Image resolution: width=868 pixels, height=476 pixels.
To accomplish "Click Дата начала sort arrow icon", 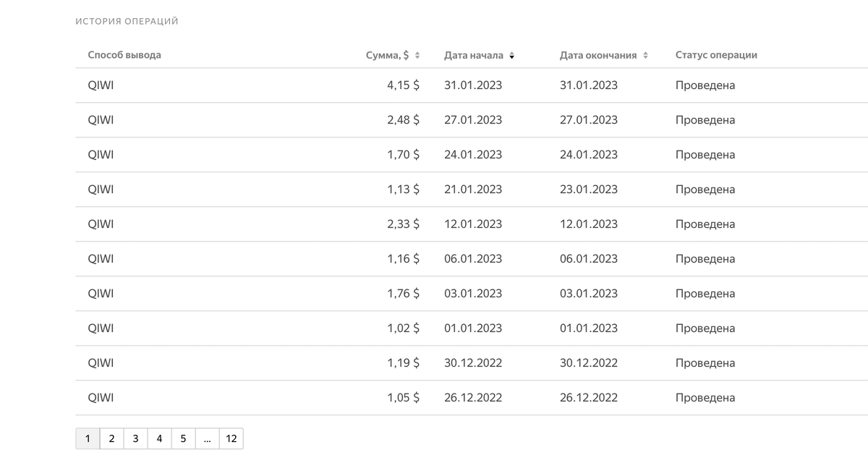I will tap(511, 55).
